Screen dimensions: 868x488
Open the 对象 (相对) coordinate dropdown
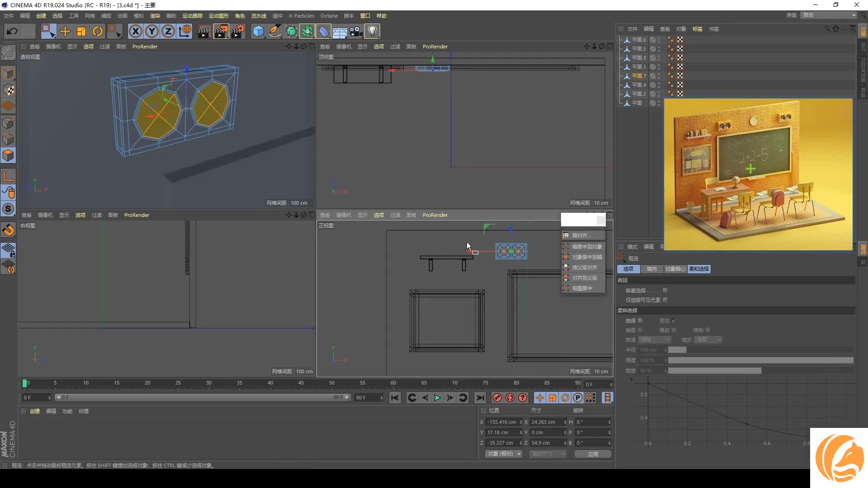click(x=504, y=454)
